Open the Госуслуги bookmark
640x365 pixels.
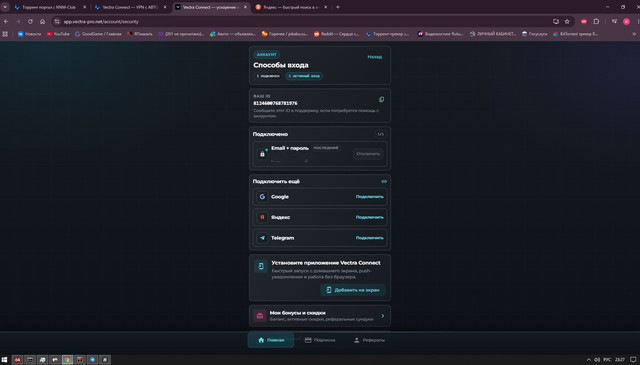(535, 34)
